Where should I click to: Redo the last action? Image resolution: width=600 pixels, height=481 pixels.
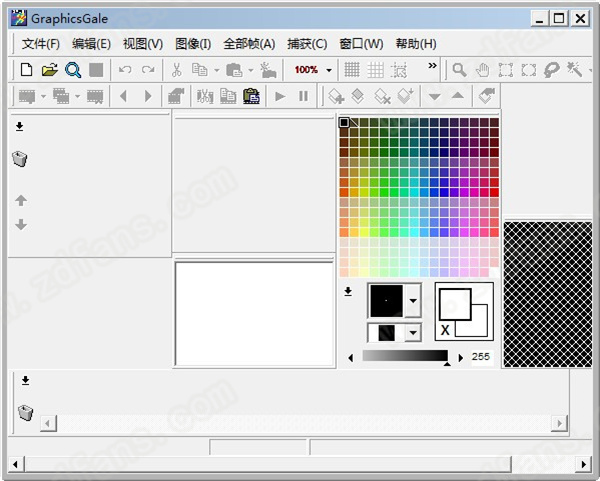[x=148, y=70]
